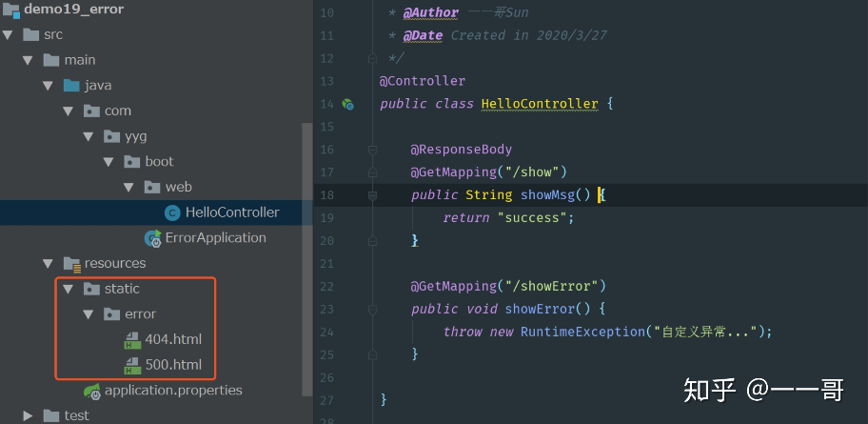Screen dimensions: 868x424
Task: Collapse the main folder
Action: click(x=28, y=60)
